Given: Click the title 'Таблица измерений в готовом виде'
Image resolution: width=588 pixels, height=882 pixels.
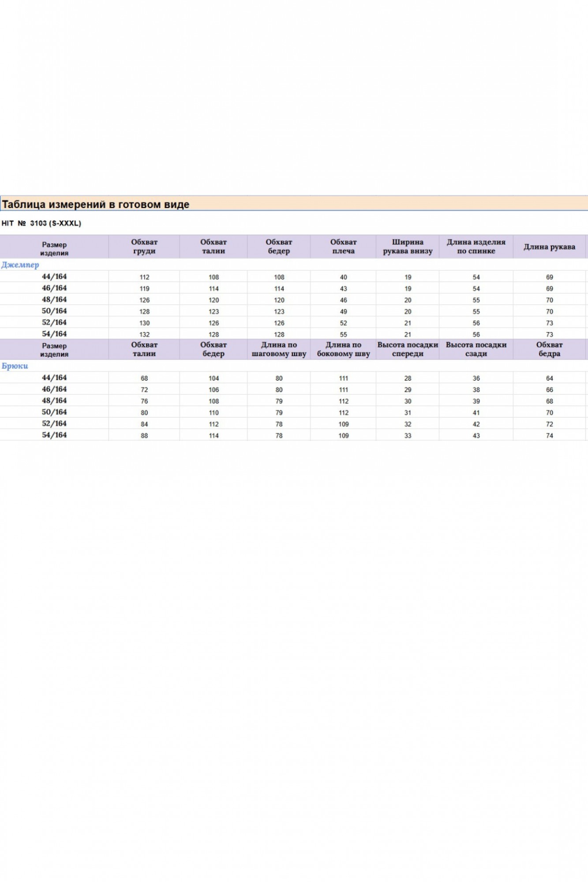Looking at the screenshot, I should click(96, 204).
